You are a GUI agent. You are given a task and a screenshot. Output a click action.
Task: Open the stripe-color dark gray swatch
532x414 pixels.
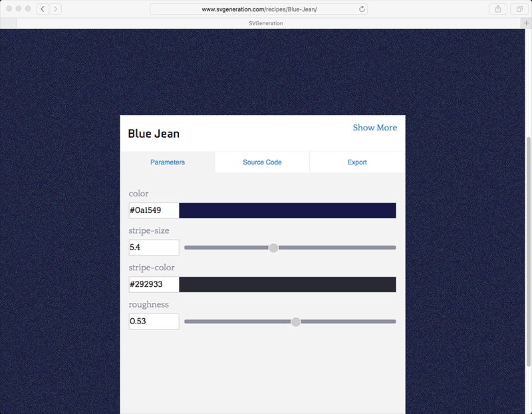point(287,285)
